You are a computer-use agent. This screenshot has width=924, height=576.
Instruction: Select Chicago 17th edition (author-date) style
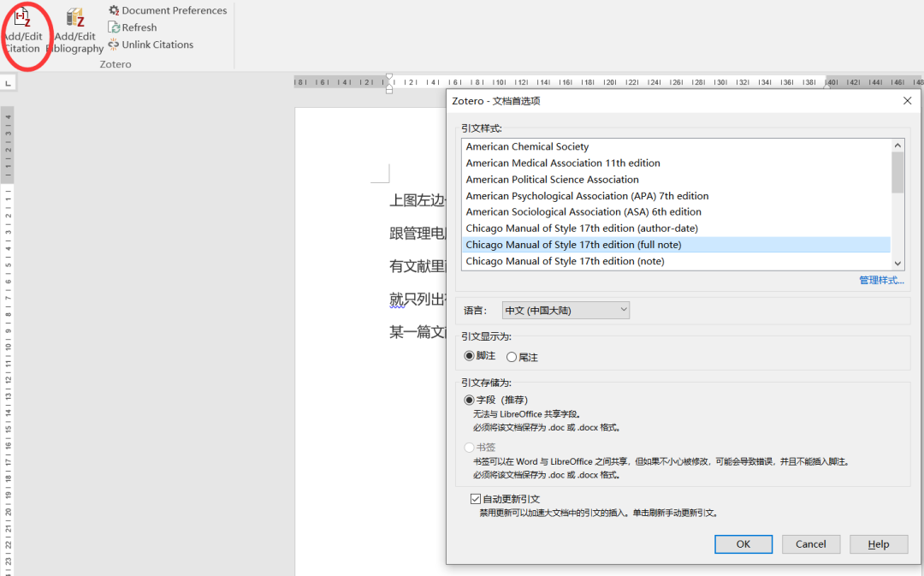[676, 229]
